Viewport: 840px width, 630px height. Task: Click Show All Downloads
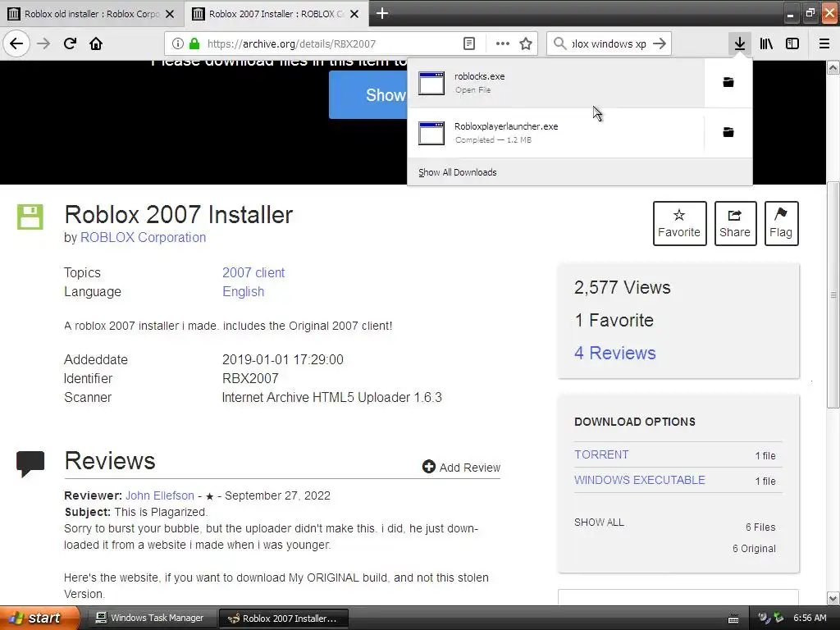(458, 172)
